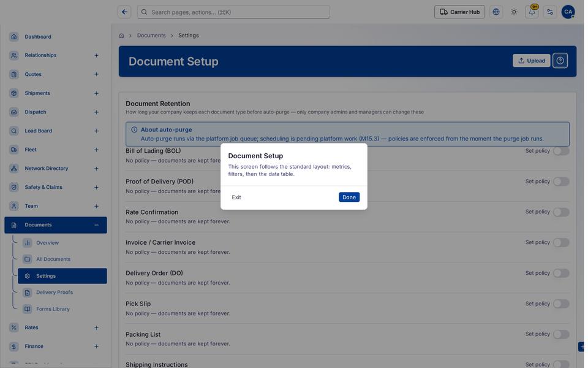
Task: Open the preferences sliders icon
Action: click(550, 12)
